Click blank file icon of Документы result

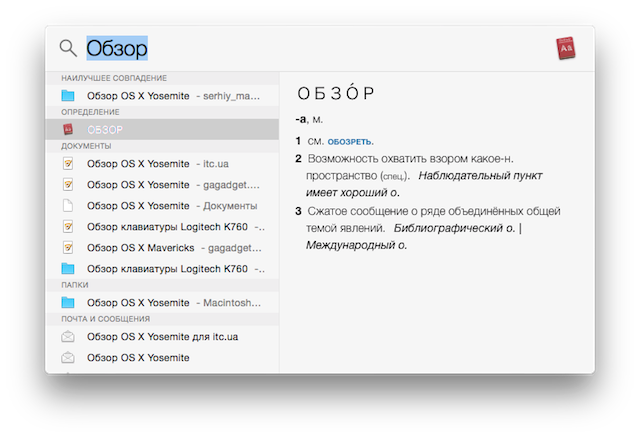tap(68, 205)
